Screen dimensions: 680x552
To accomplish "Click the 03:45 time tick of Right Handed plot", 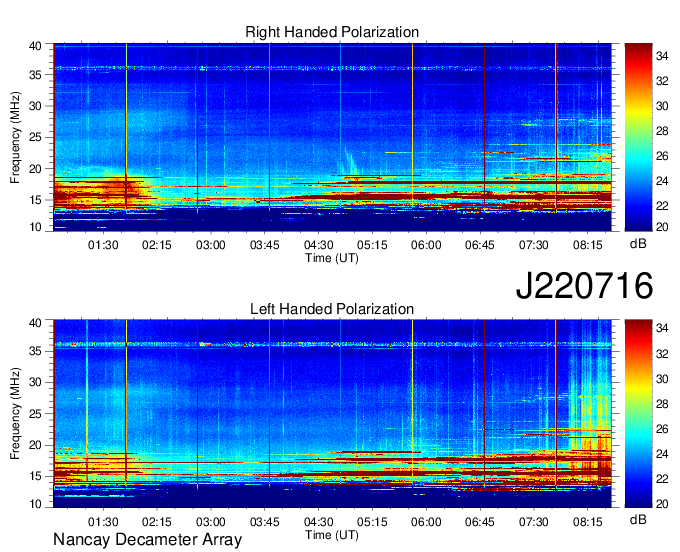I will [x=265, y=245].
